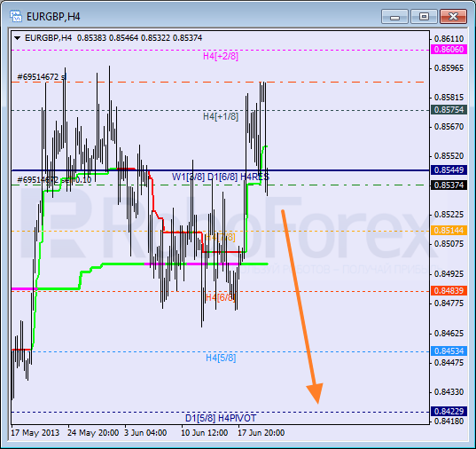Click the 0.84330 price axis value
The image size is (476, 449).
coord(449,392)
